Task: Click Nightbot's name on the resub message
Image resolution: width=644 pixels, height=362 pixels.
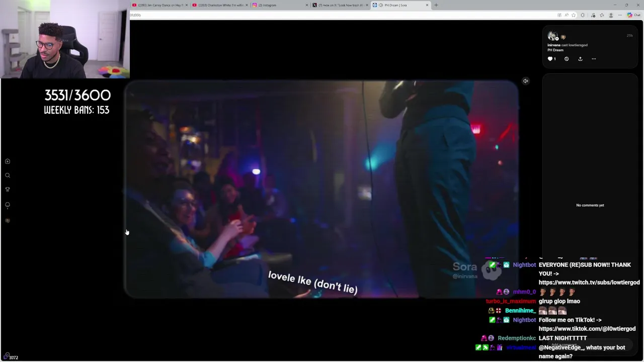Action: tap(524, 265)
